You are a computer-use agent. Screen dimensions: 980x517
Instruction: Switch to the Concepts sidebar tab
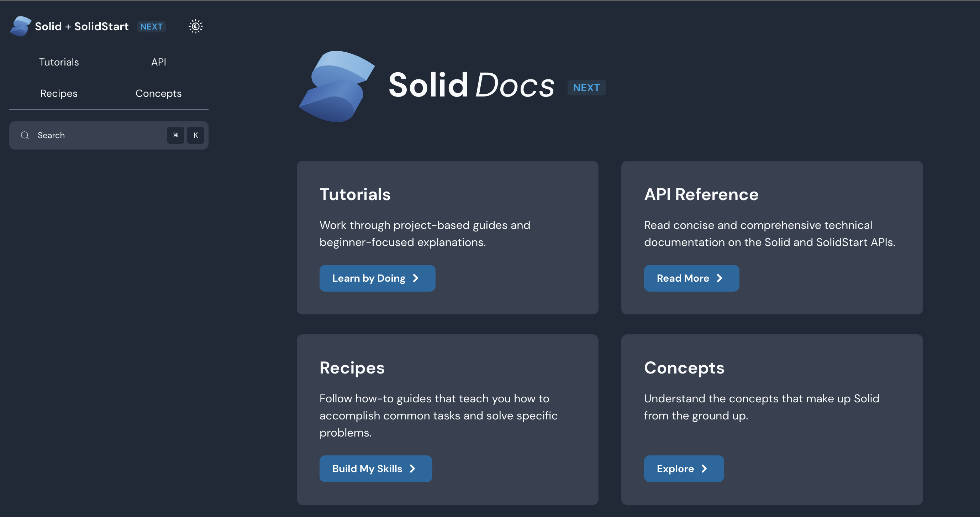[x=159, y=93]
